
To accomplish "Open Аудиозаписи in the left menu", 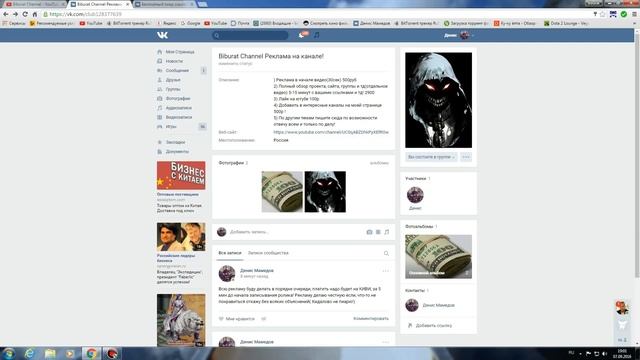I will coord(179,108).
